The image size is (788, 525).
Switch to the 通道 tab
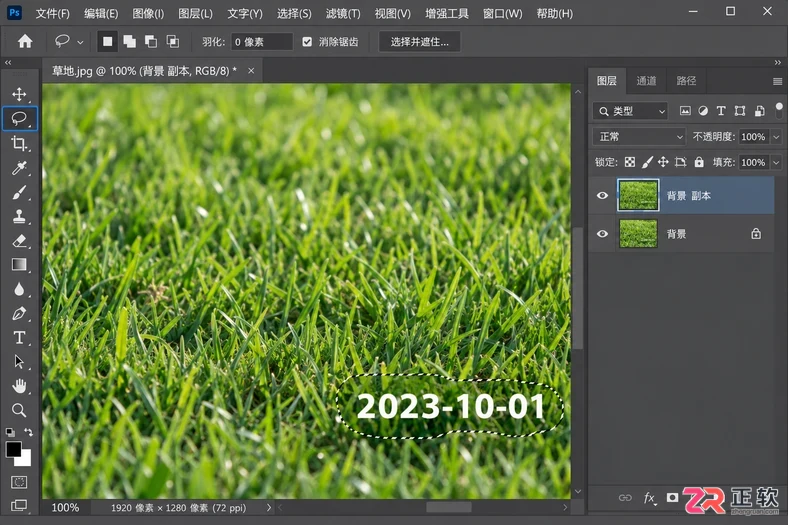(646, 81)
